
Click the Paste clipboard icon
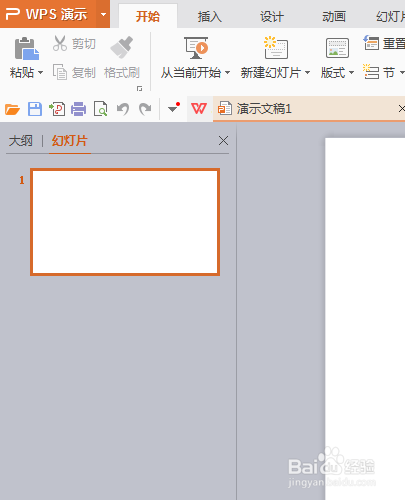point(27,49)
